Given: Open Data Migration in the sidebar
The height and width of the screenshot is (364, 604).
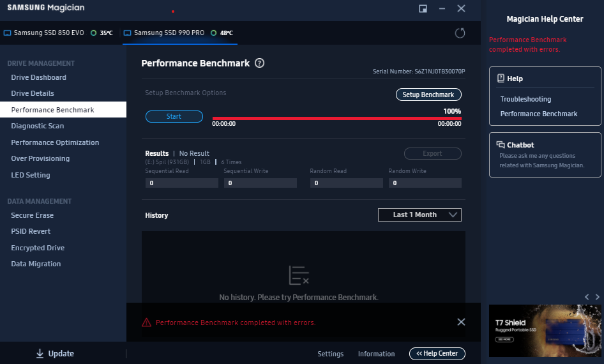Looking at the screenshot, I should tap(36, 264).
